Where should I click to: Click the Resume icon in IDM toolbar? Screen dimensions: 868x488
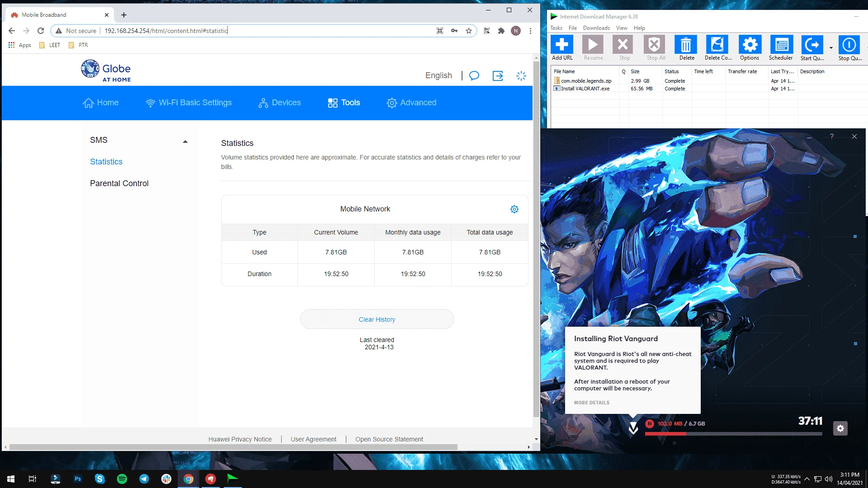click(x=593, y=47)
